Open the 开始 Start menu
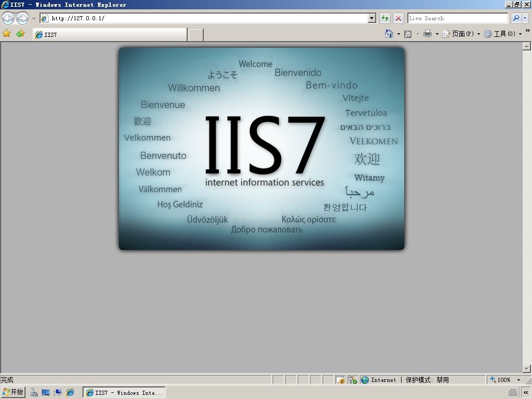 click(13, 392)
